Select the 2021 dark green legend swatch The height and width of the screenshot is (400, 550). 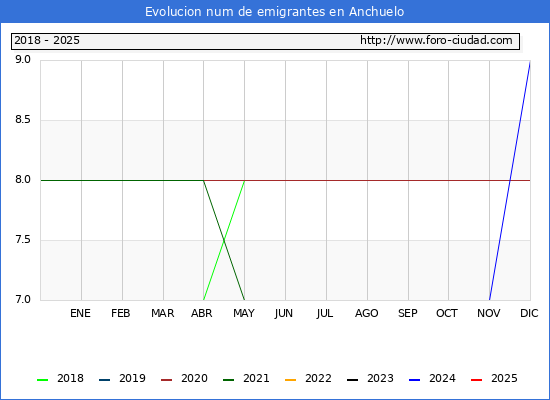(228, 380)
